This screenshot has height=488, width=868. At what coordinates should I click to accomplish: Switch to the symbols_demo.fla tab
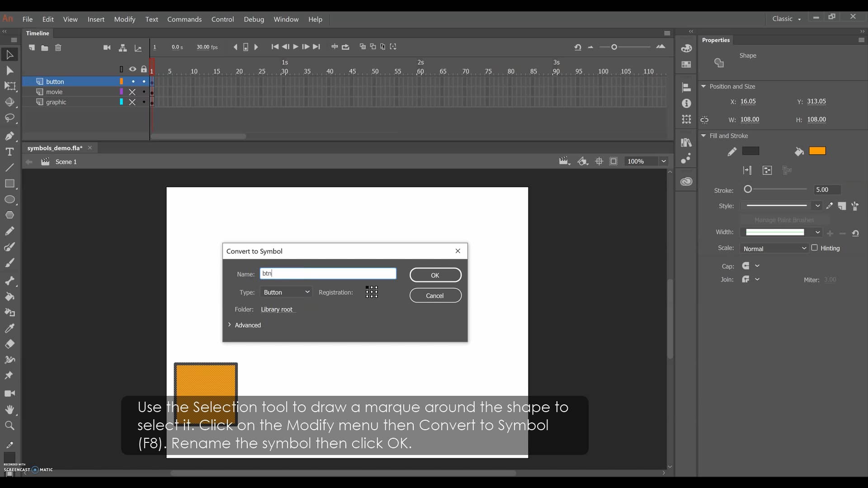coord(54,148)
